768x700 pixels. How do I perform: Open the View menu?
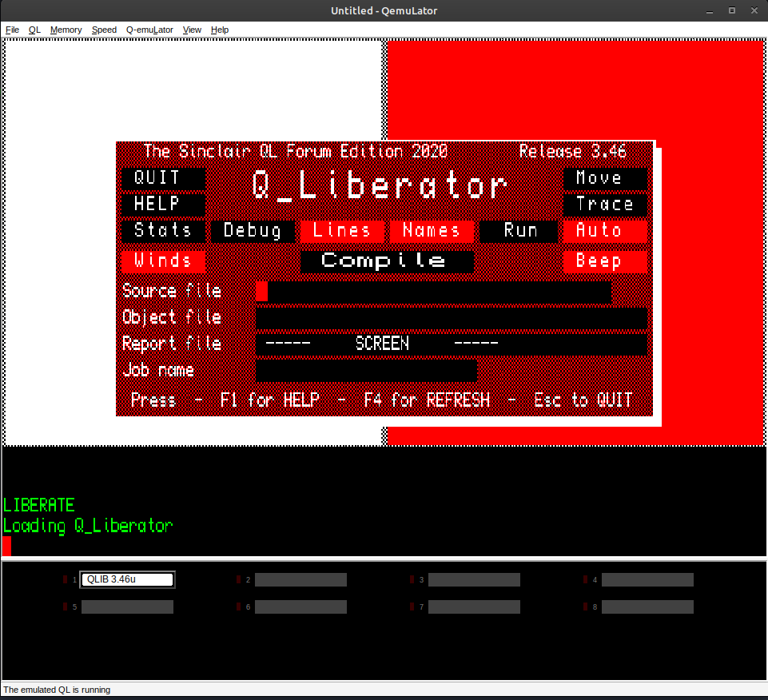point(192,30)
